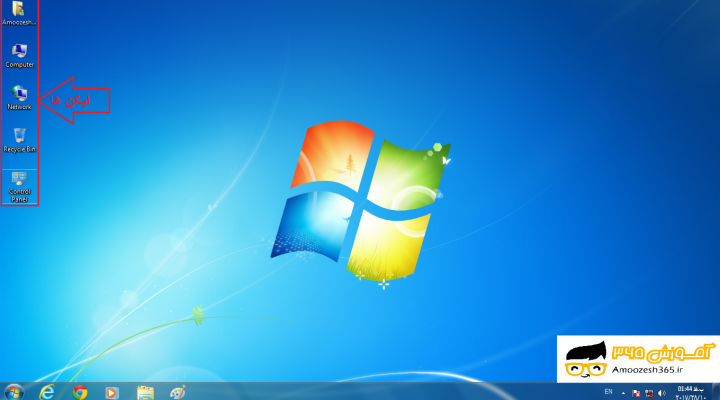Open Windows Explorer from the taskbar

145,393
